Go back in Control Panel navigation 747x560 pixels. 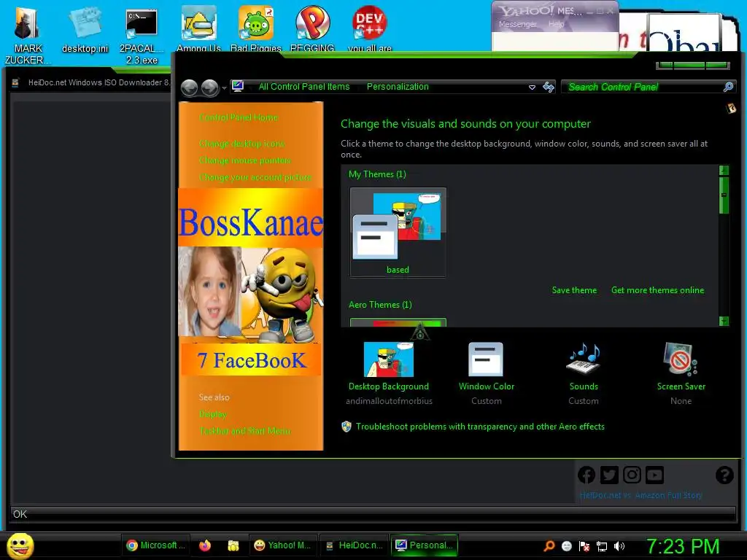pos(190,87)
